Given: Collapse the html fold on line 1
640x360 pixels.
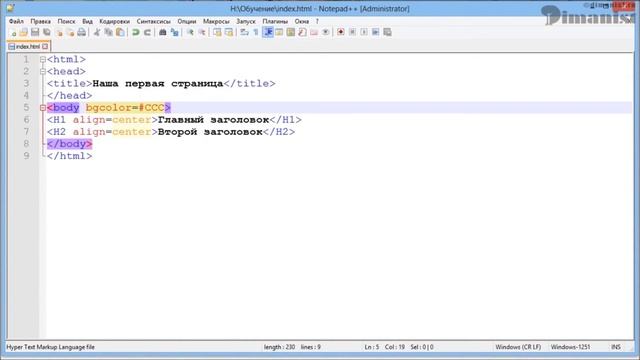Looking at the screenshot, I should pos(43,60).
